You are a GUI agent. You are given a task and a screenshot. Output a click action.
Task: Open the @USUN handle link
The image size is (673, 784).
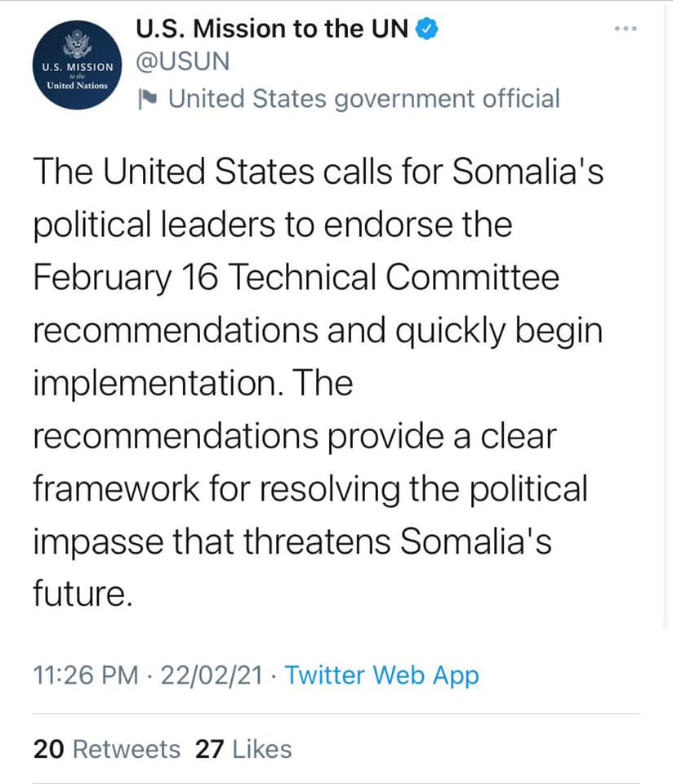point(182,61)
